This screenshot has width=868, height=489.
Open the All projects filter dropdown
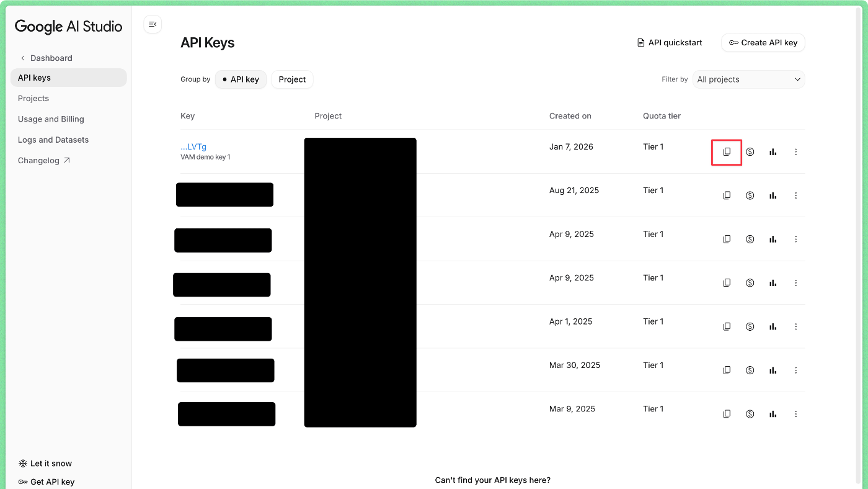pyautogui.click(x=748, y=79)
